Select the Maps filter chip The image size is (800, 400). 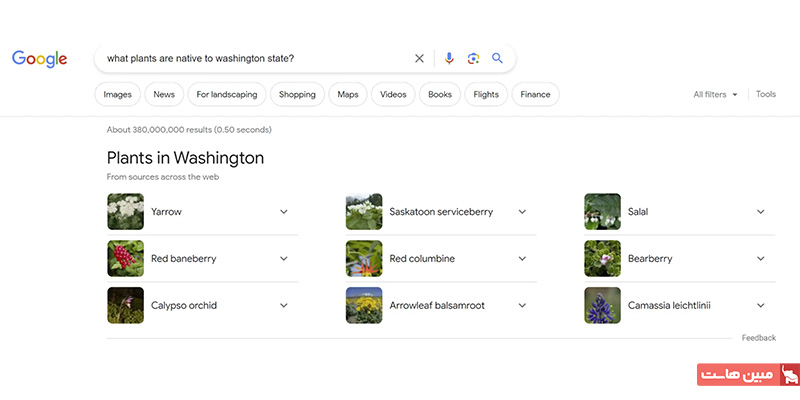[348, 94]
